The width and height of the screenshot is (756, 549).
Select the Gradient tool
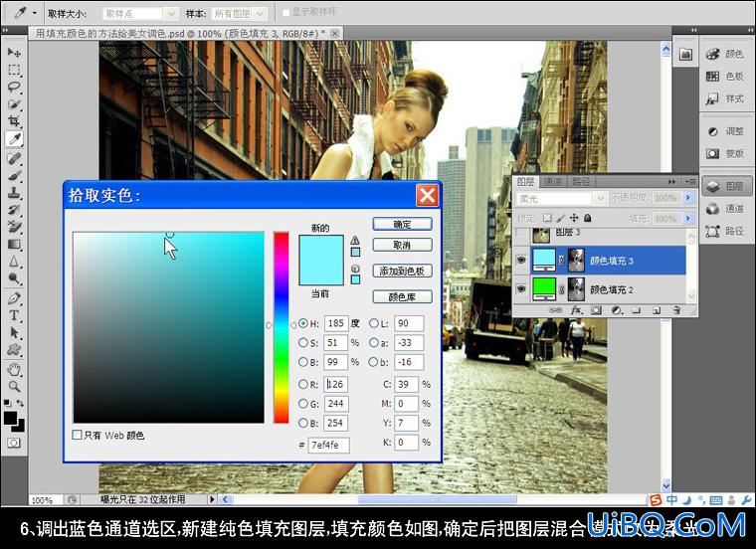[14, 244]
